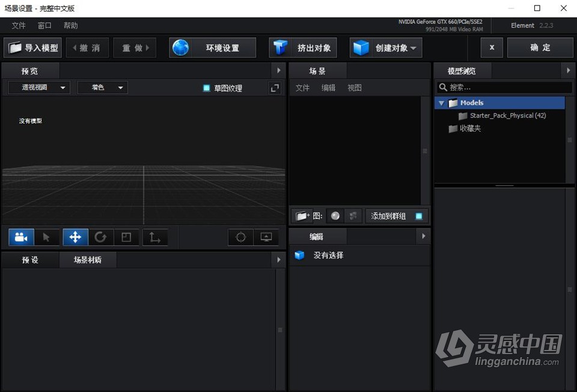Click the presets panel scrollbar

pos(280,330)
